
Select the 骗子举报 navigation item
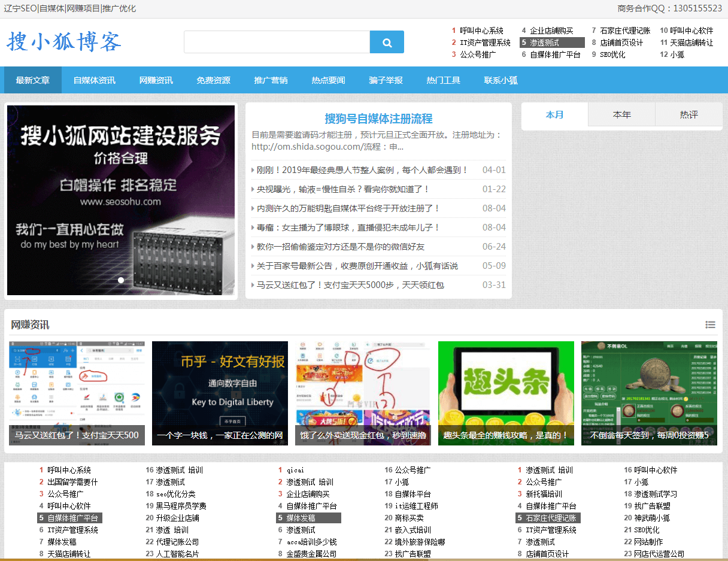click(386, 80)
